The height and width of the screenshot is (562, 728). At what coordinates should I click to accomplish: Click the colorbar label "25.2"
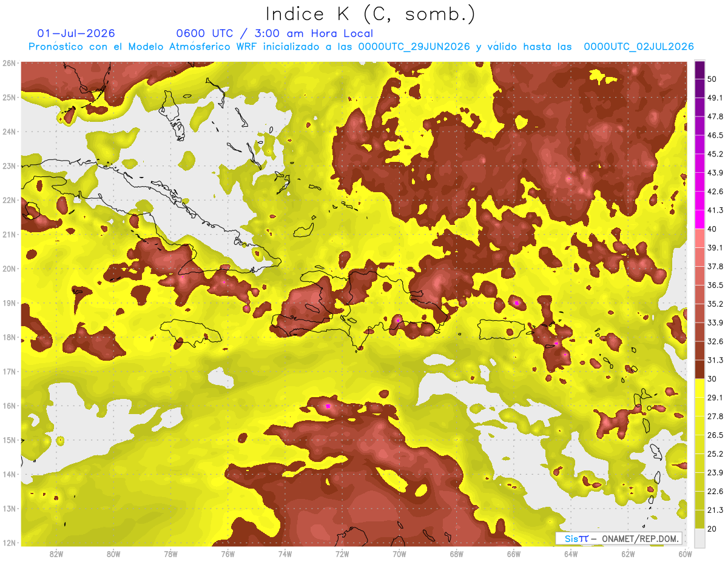[x=715, y=454]
